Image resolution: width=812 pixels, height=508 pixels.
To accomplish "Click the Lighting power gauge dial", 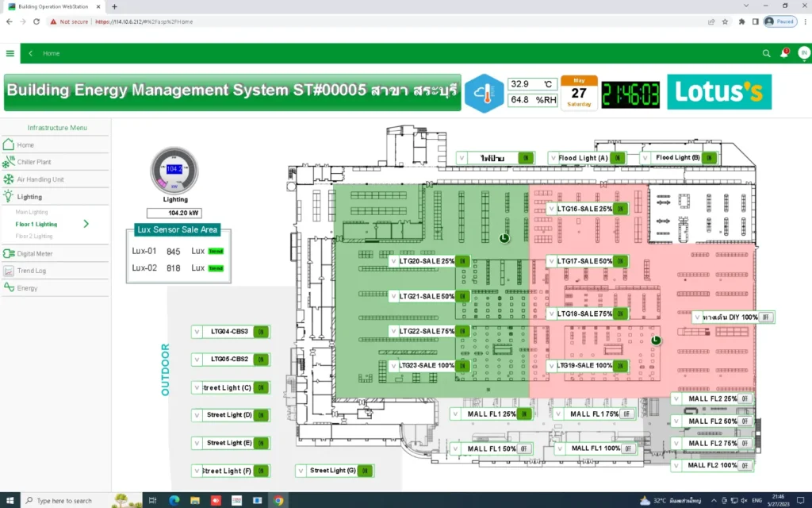I will [x=174, y=171].
